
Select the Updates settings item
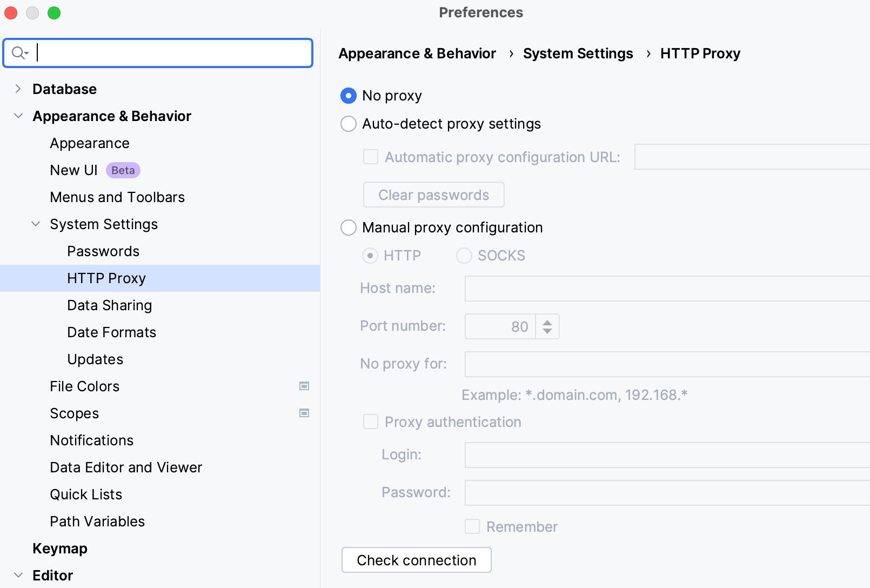click(95, 359)
